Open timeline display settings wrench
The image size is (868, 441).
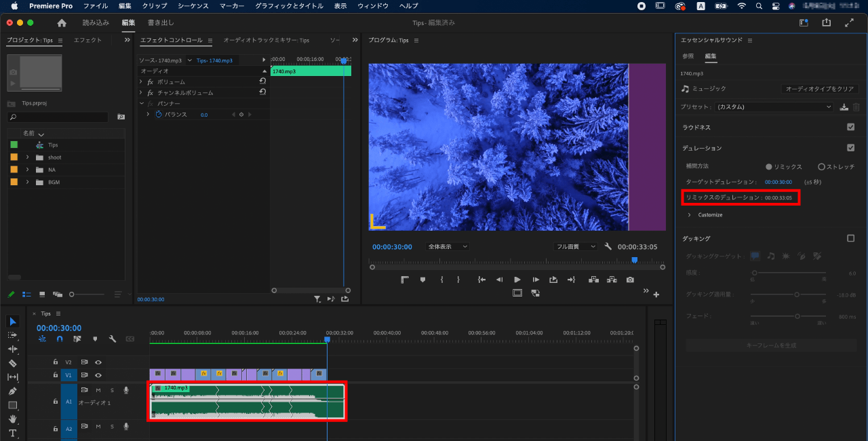113,339
